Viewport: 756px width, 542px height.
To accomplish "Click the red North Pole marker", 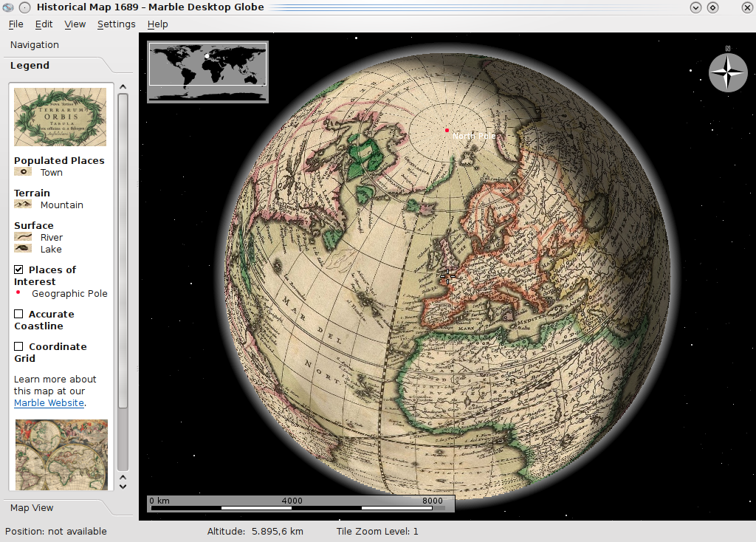I will pos(447,131).
